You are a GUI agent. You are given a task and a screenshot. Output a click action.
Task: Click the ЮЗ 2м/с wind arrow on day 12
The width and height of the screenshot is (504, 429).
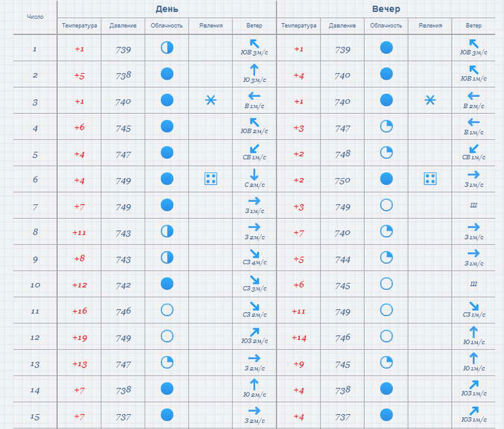(254, 332)
